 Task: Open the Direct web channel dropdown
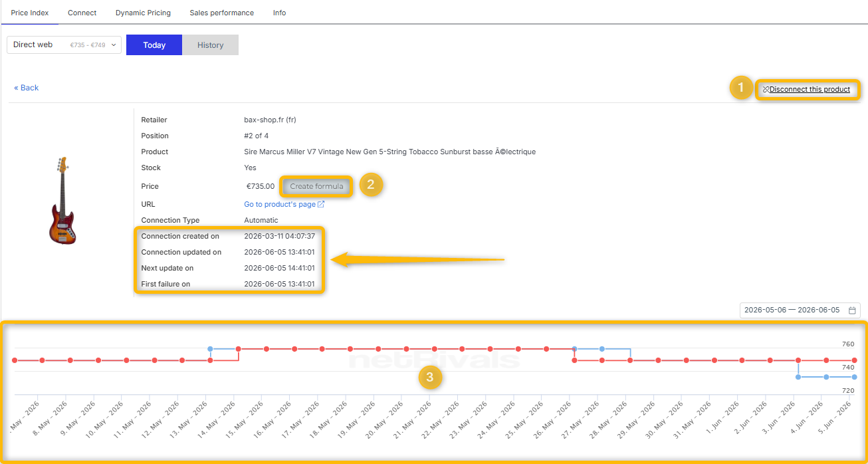[x=64, y=45]
